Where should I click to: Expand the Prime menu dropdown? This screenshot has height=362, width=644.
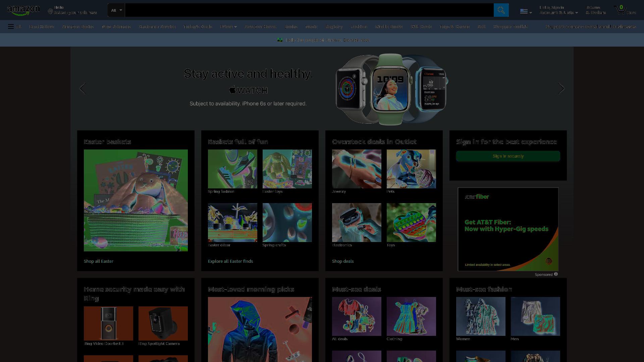point(228,26)
